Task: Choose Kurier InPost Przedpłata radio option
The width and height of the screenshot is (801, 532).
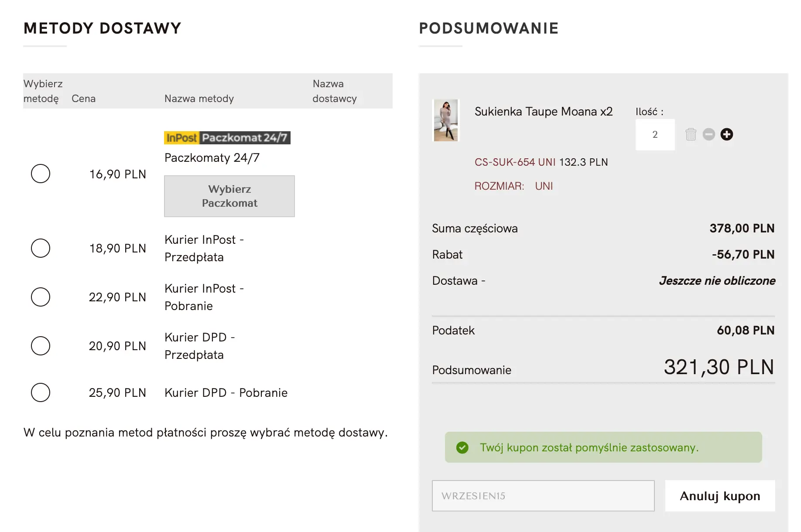Action: coord(41,248)
